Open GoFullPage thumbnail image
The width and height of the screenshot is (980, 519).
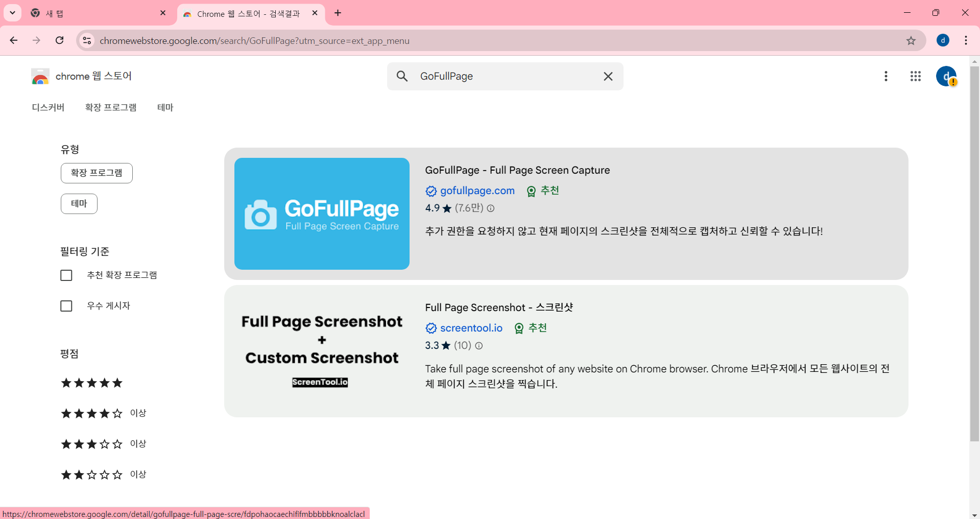tap(322, 214)
